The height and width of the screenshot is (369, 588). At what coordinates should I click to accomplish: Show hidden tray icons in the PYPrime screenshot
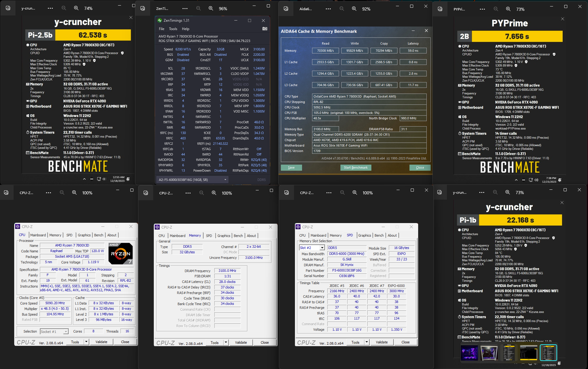click(516, 180)
